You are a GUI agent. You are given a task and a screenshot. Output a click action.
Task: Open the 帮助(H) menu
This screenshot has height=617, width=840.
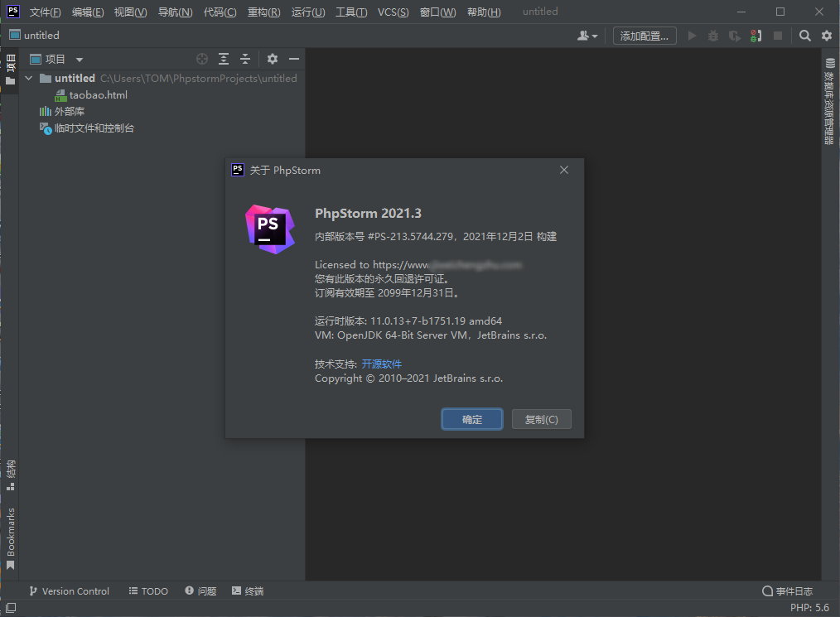484,12
